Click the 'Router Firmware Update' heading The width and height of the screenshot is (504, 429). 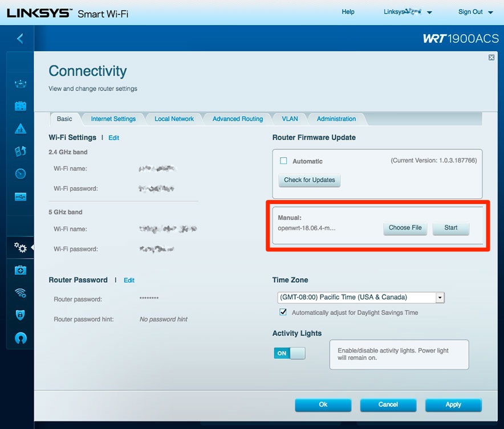314,137
